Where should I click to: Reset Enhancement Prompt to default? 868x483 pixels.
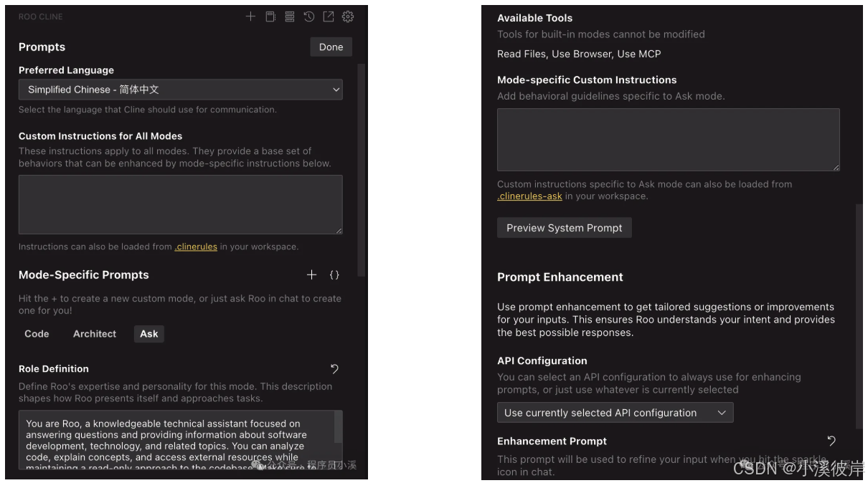(x=831, y=441)
